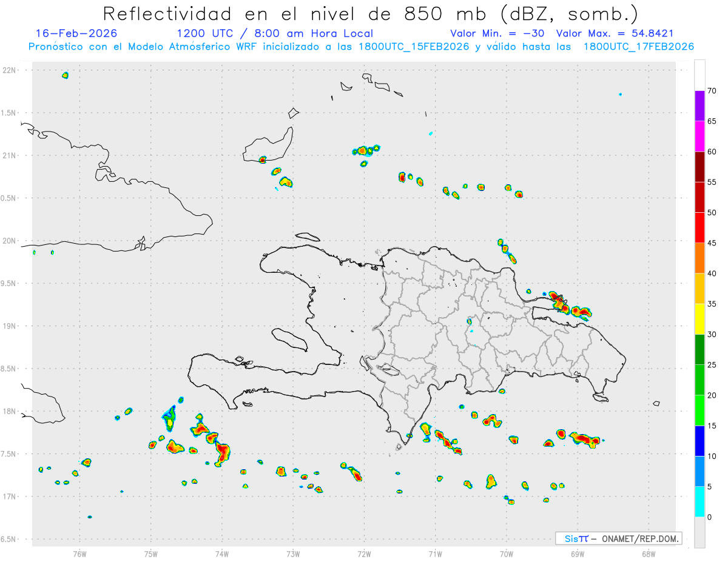Pick the magenta 60–65 dBZ colorbar segment

tap(699, 136)
